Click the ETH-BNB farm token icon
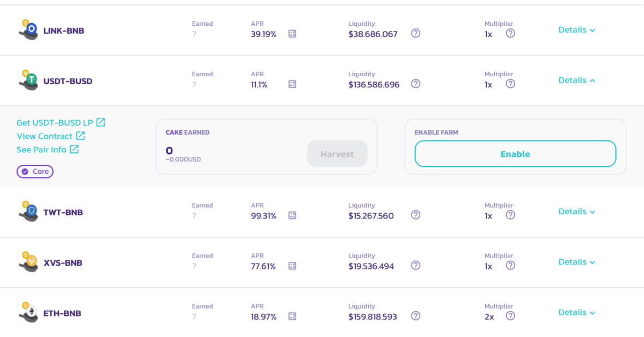 pos(28,312)
